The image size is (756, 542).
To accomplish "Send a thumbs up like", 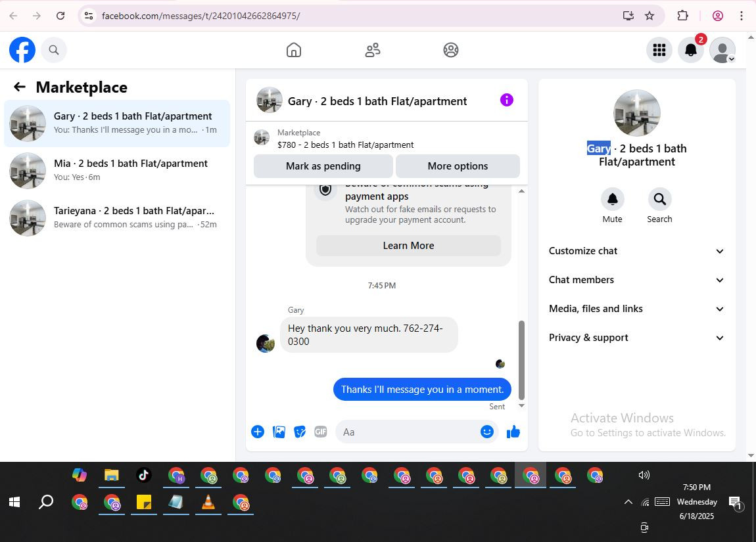I will (513, 432).
